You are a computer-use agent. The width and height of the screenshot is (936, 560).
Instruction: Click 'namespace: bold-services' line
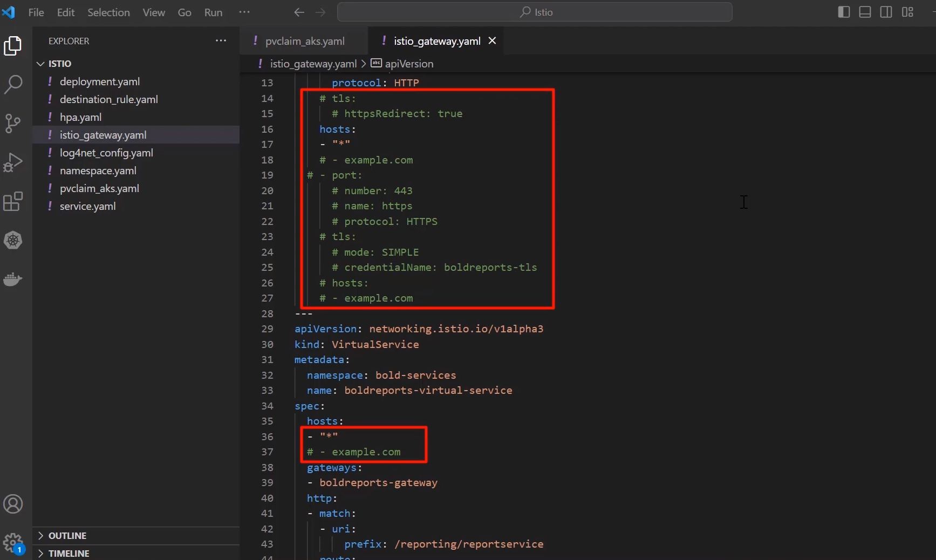(381, 375)
